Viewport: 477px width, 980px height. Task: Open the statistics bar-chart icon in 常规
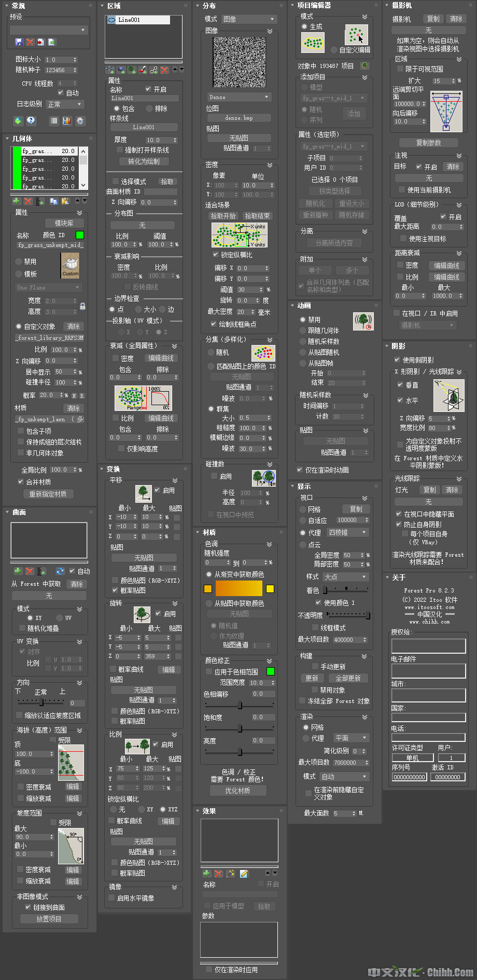67,120
